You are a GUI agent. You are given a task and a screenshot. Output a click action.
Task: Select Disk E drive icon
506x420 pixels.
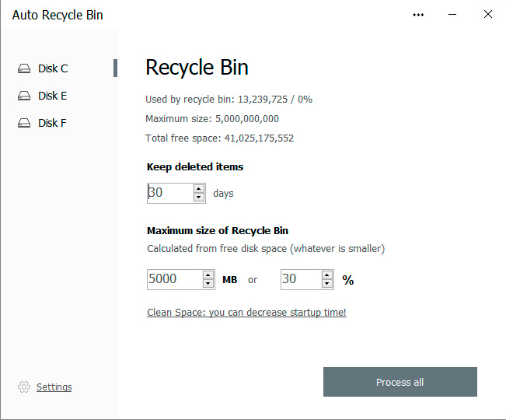[x=24, y=96]
